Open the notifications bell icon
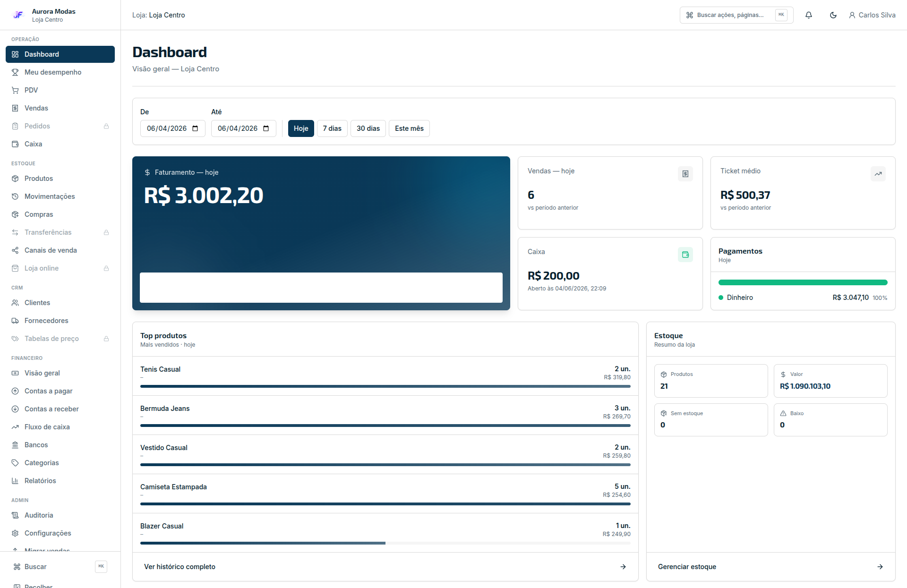Screen dimensions: 907x588 809,15
